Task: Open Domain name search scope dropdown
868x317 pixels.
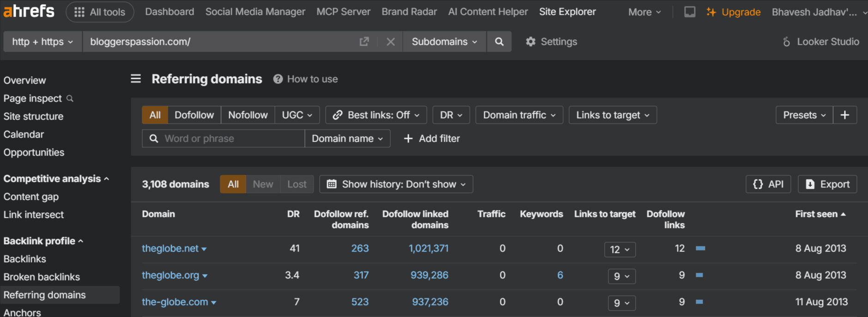Action: [x=347, y=138]
